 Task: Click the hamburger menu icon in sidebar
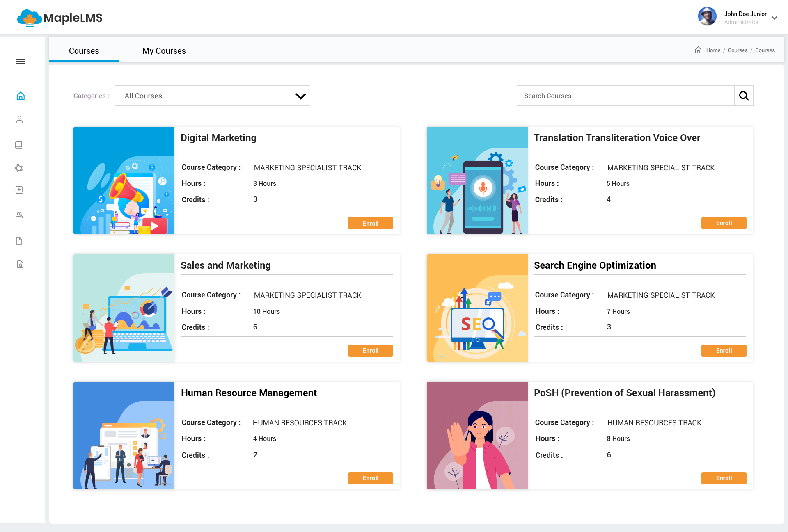(21, 62)
